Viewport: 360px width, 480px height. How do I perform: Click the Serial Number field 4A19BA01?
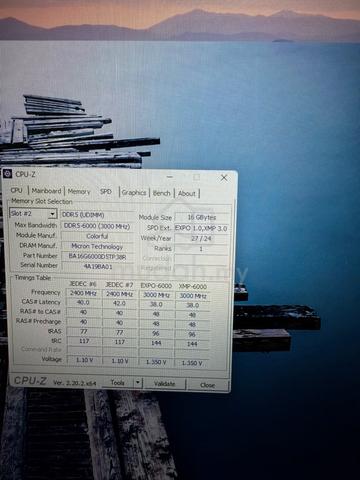click(97, 267)
